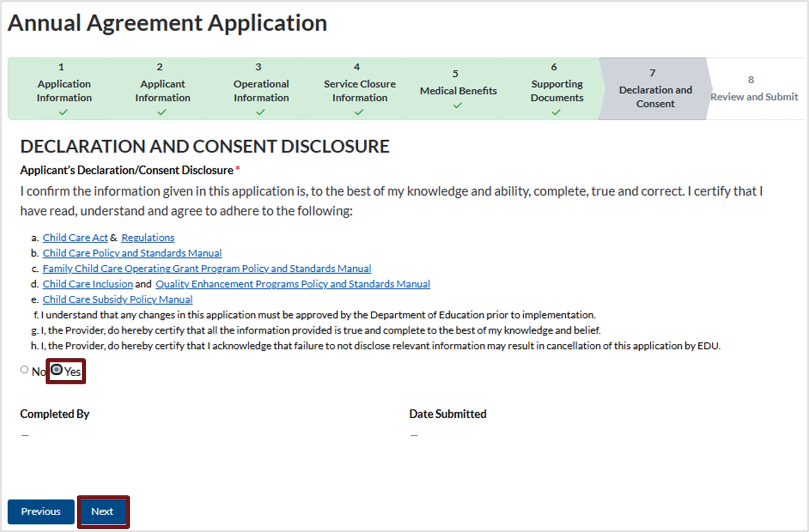The height and width of the screenshot is (532, 809).
Task: Select the Yes radio button
Action: (57, 370)
